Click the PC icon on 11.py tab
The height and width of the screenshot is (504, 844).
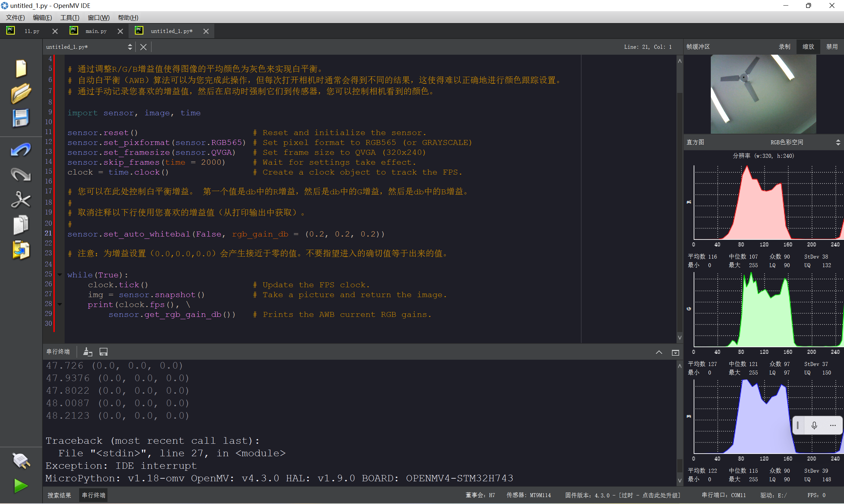pyautogui.click(x=11, y=30)
